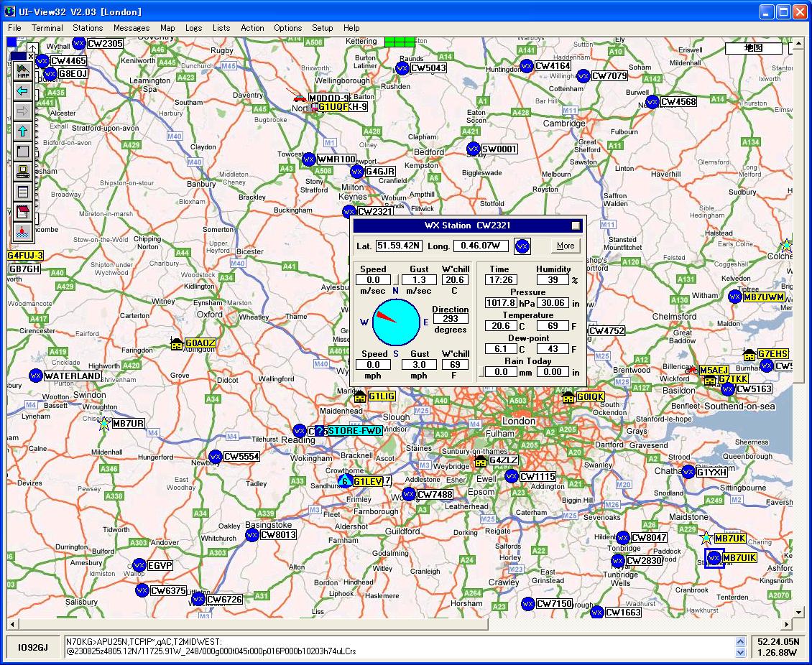The width and height of the screenshot is (812, 665).
Task: Select the CW8013 weather station icon
Action: point(252,535)
